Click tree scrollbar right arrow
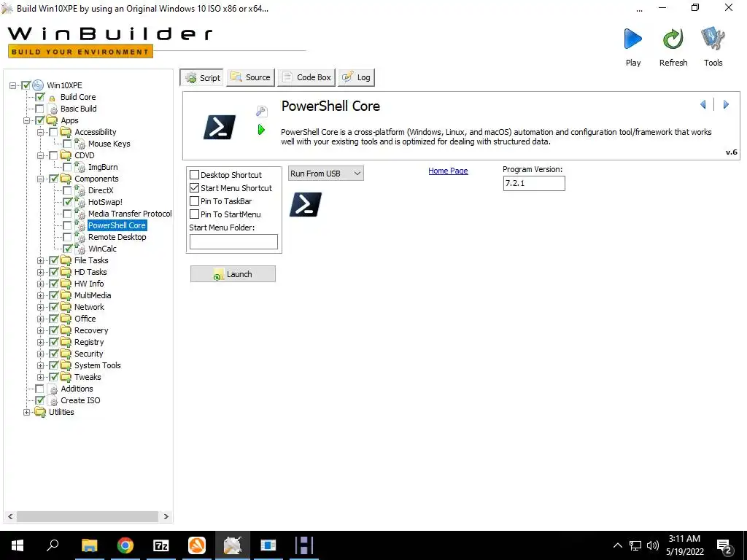 (x=166, y=516)
